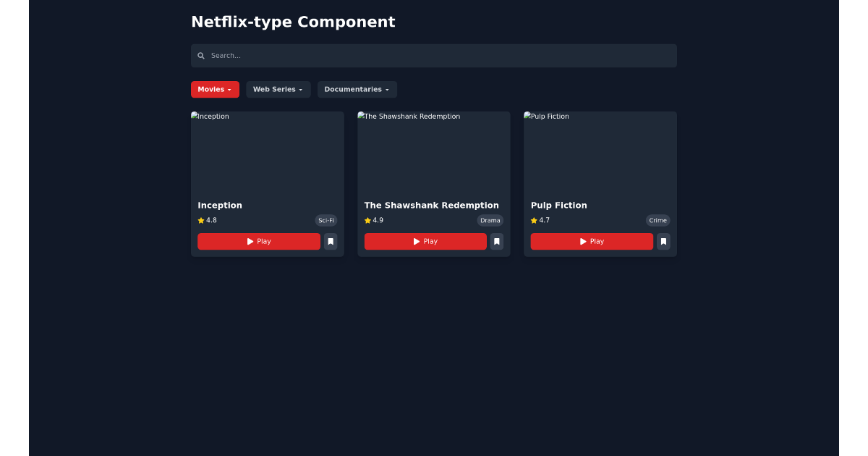Select the Crime genre badge on Pulp Fiction
The width and height of the screenshot is (868, 456).
[x=658, y=220]
